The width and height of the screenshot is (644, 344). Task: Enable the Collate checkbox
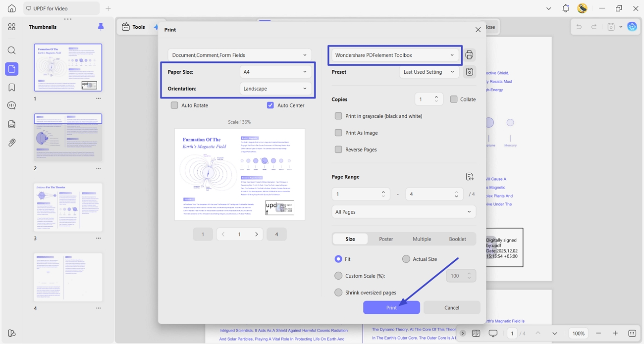tap(454, 99)
